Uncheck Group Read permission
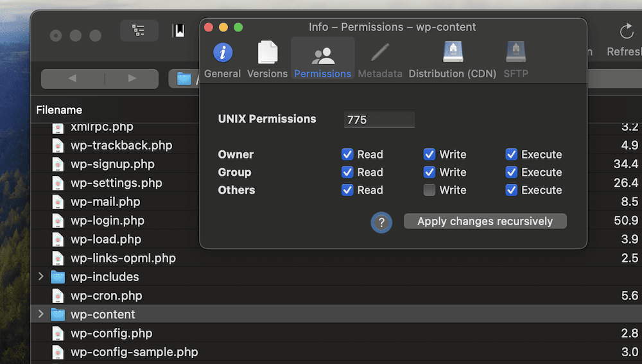642x364 pixels. click(347, 172)
